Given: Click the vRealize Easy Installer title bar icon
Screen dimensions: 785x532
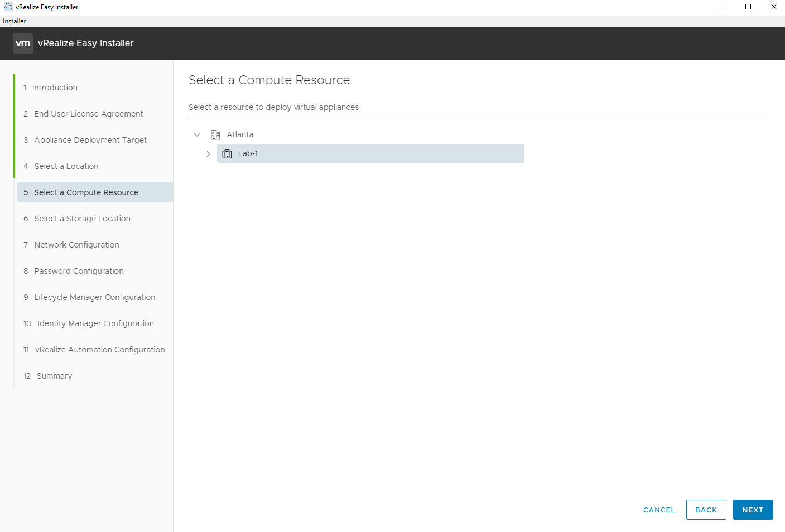Looking at the screenshot, I should pos(8,7).
